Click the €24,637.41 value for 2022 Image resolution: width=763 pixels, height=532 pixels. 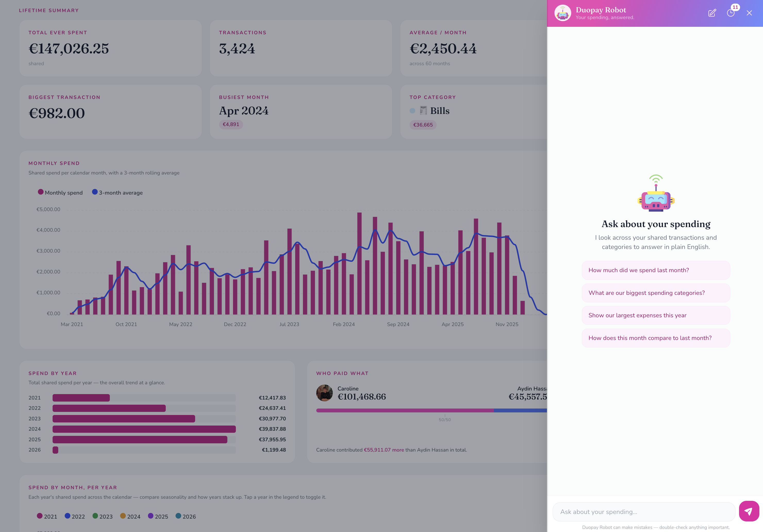pyautogui.click(x=272, y=408)
